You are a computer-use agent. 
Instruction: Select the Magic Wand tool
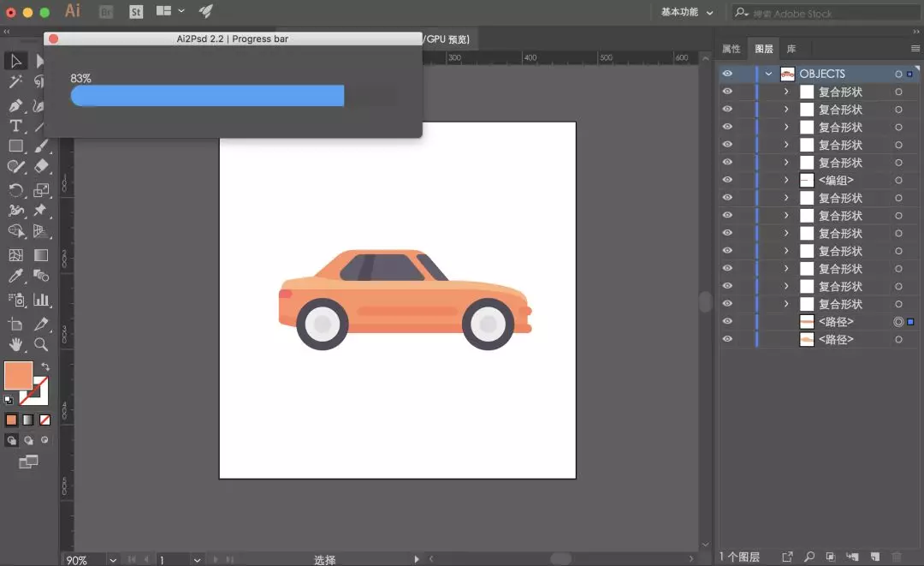click(16, 81)
